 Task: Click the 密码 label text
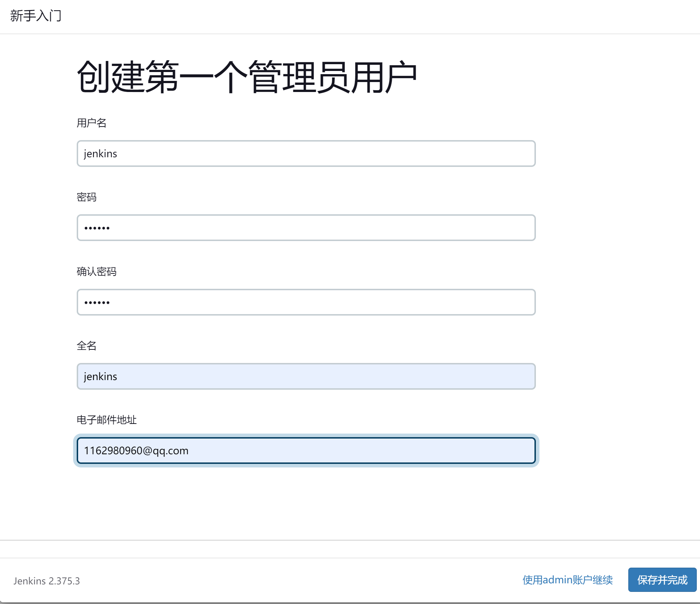[x=86, y=197]
